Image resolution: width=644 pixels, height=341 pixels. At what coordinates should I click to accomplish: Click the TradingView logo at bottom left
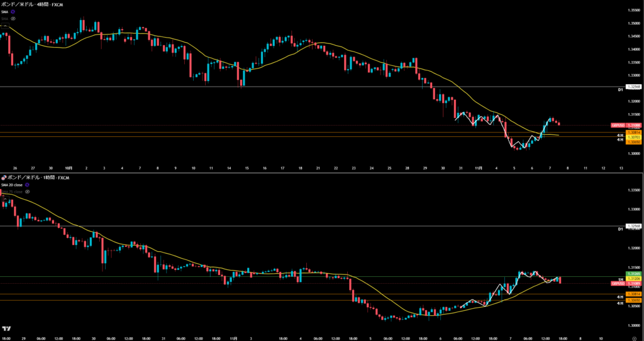pos(6,328)
